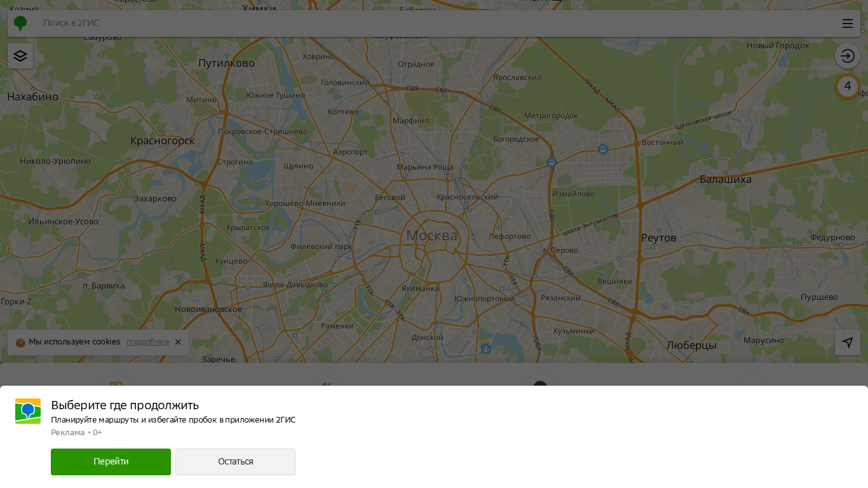Click the anchor port icon near Донской

[x=486, y=349]
